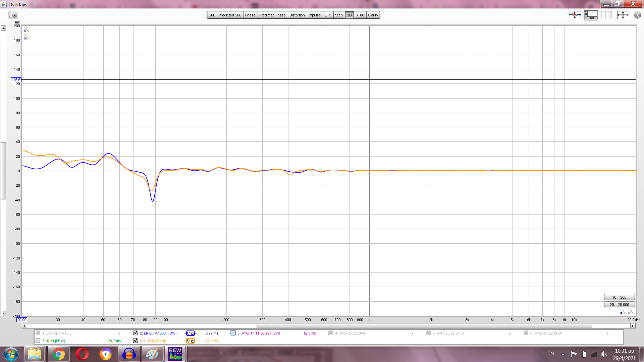This screenshot has width=644, height=362.
Task: Enable trace 3 Απρ 17 checkbox
Action: pyautogui.click(x=233, y=333)
